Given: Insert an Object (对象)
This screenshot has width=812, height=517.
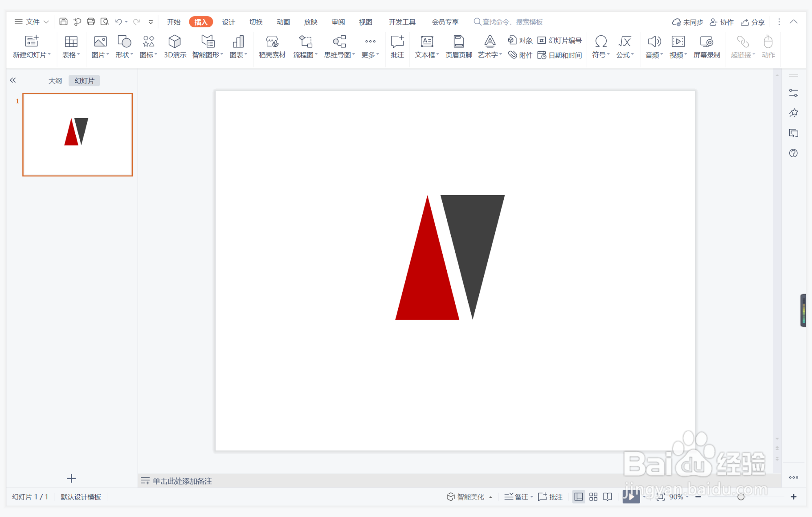Looking at the screenshot, I should [x=520, y=40].
